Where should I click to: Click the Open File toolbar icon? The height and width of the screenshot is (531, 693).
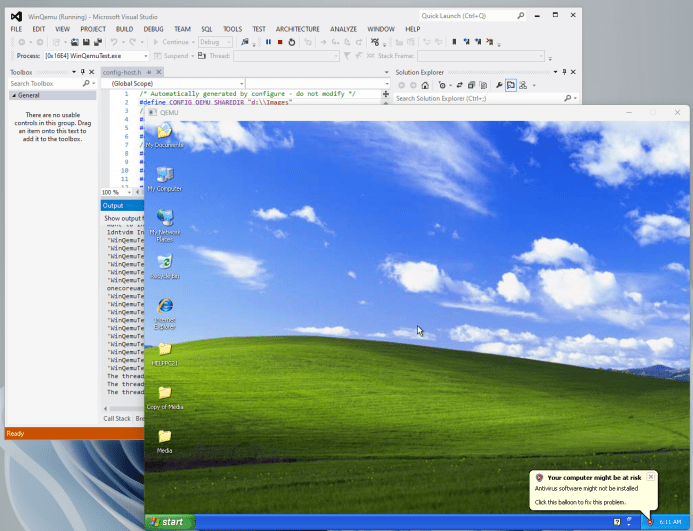pyautogui.click(x=75, y=42)
